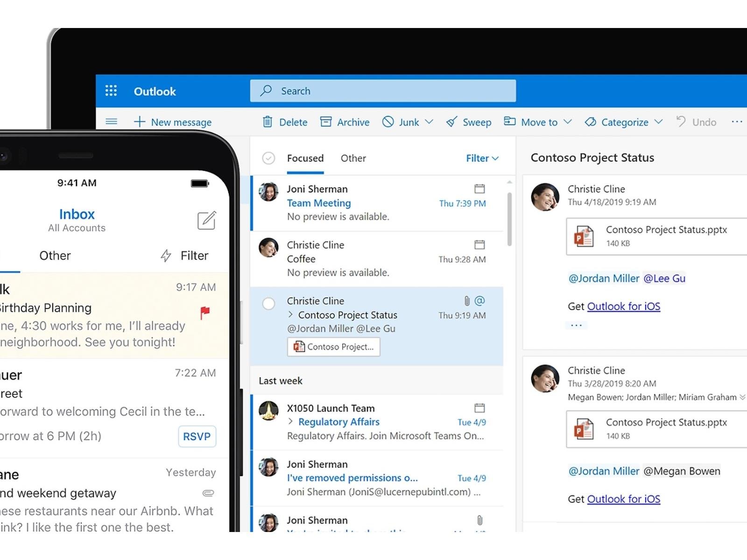Click the @Jordan Miller mention in first message
The width and height of the screenshot is (747, 560).
coord(604,278)
